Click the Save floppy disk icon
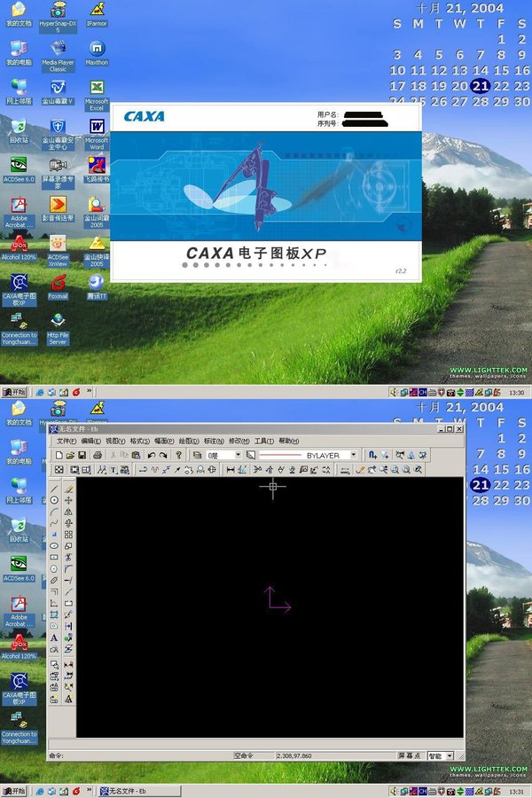This screenshot has height=798, width=532. tap(82, 455)
